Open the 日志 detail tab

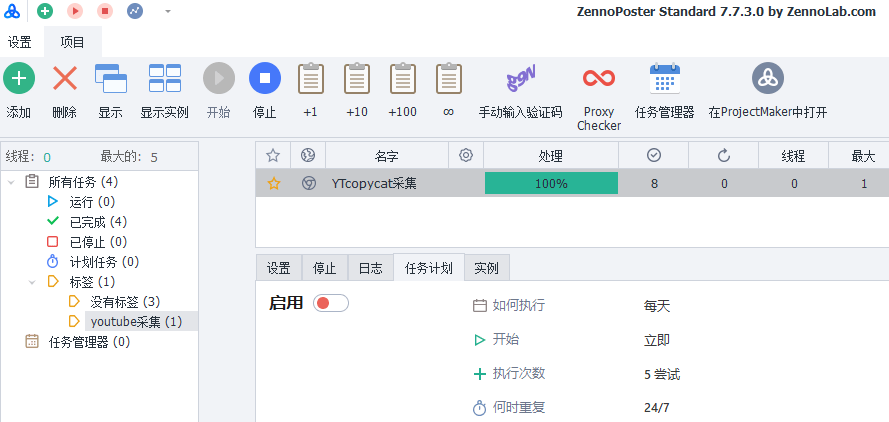(x=370, y=268)
